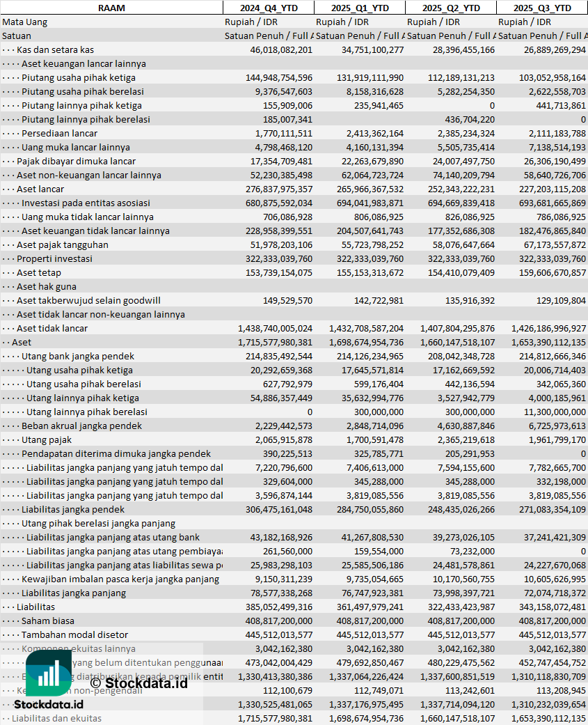Viewport: 588px width, 725px height.
Task: Select Pendapatan diterima dimuka jangka pendek label
Action: tap(116, 453)
